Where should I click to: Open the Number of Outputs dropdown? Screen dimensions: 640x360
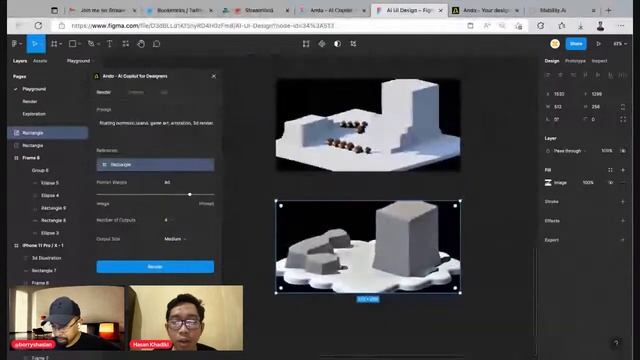click(x=168, y=220)
